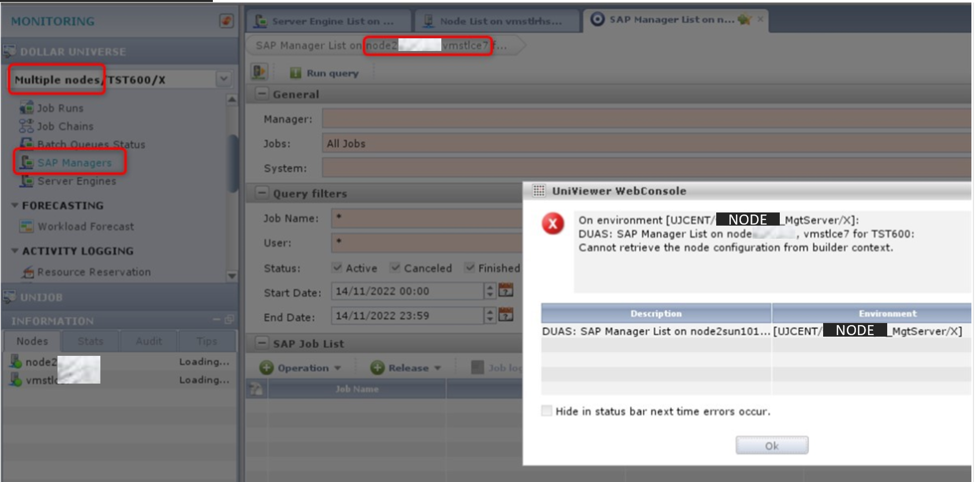Click the Ok button in the error dialog
980x482 pixels.
772,446
